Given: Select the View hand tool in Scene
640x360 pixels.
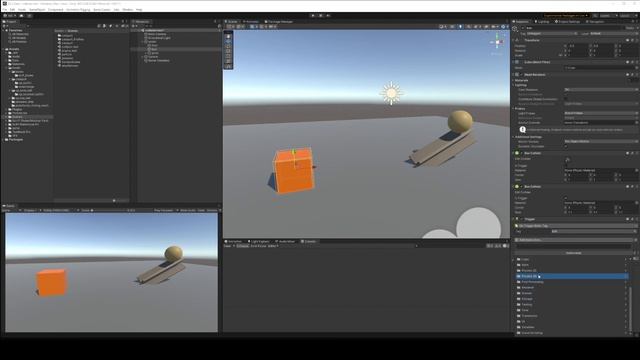Looking at the screenshot, I should pos(228,36).
